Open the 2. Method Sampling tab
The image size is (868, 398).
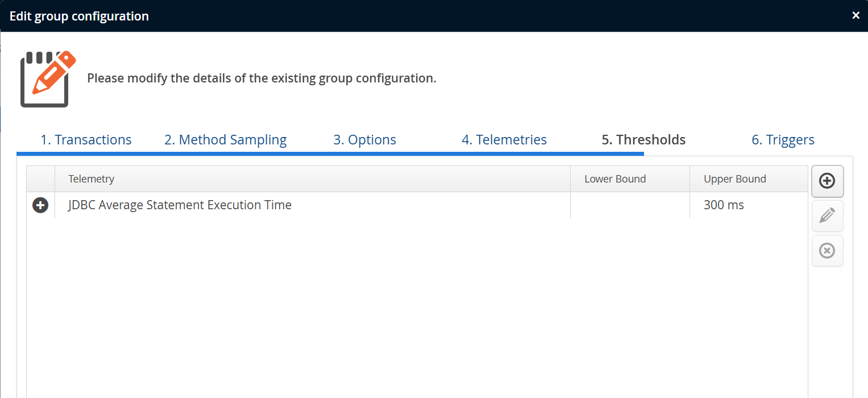pyautogui.click(x=225, y=140)
